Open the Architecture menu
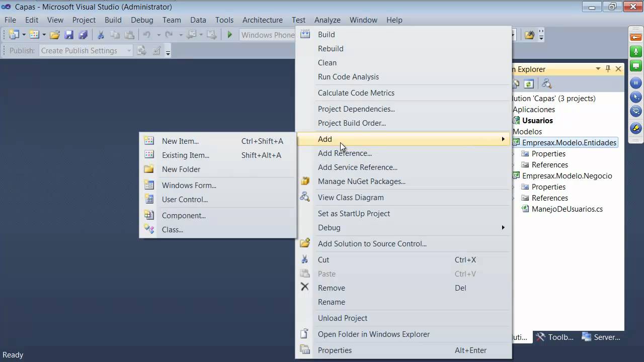The image size is (644, 362). pyautogui.click(x=263, y=20)
